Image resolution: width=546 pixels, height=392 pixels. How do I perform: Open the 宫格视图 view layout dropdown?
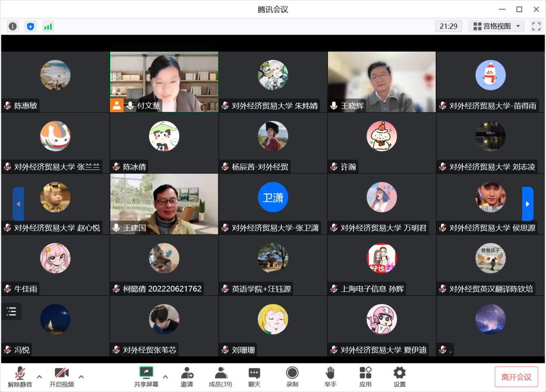[497, 26]
